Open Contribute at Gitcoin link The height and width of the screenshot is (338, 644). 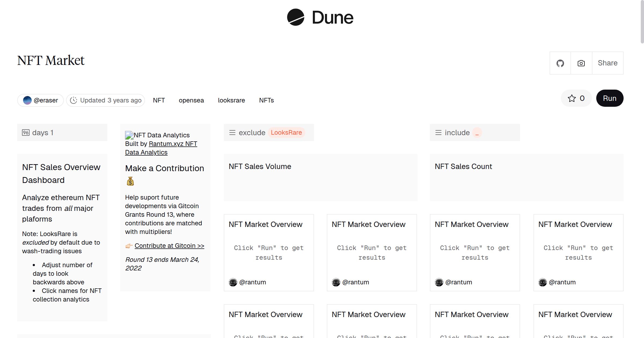(169, 246)
